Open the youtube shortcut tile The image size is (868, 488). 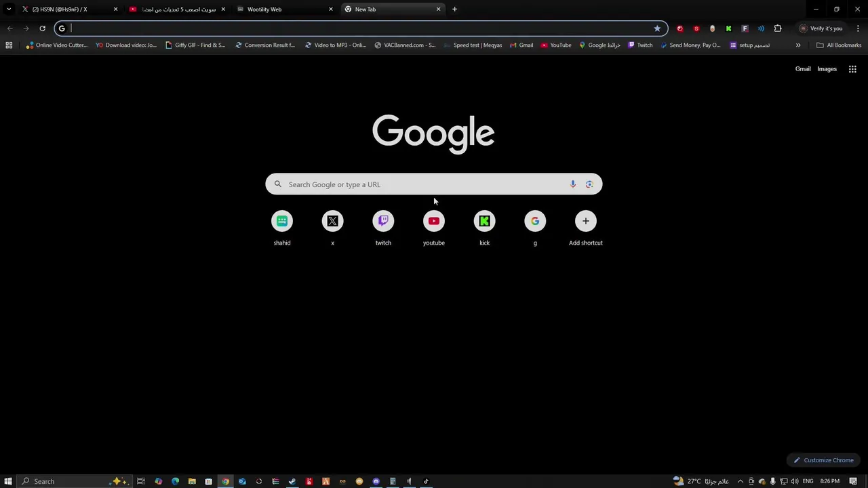click(x=434, y=228)
